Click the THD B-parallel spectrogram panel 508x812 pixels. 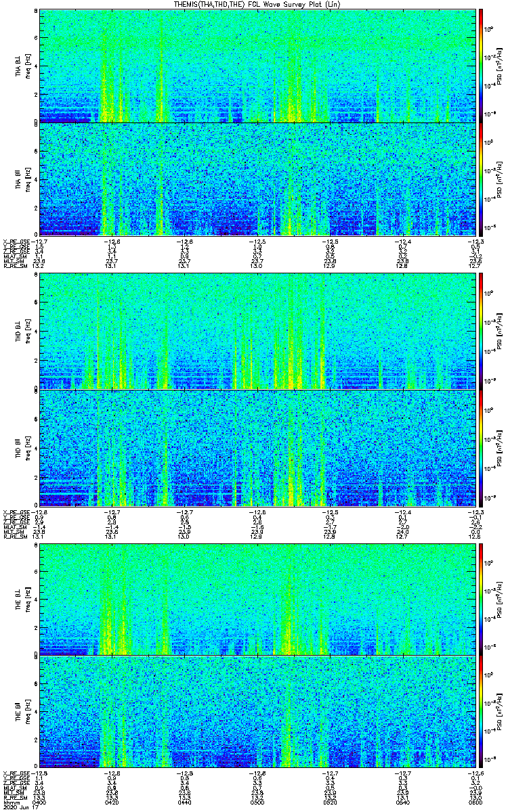pos(256,447)
